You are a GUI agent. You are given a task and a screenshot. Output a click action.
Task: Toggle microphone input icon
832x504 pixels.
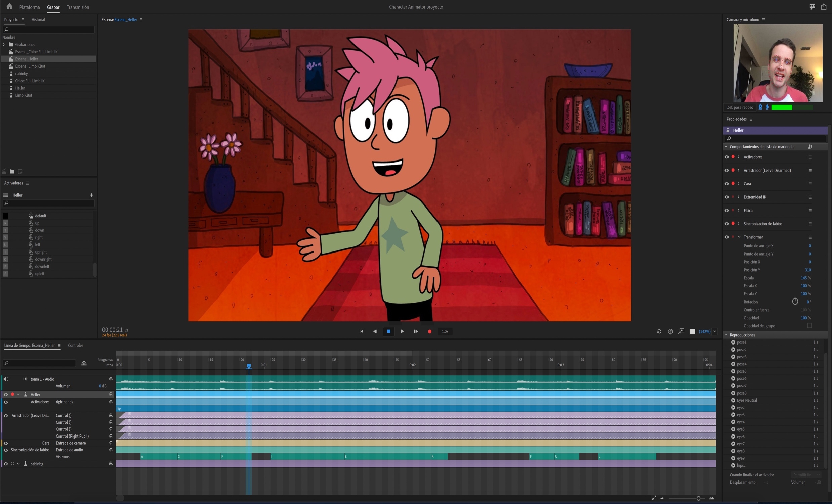click(767, 107)
